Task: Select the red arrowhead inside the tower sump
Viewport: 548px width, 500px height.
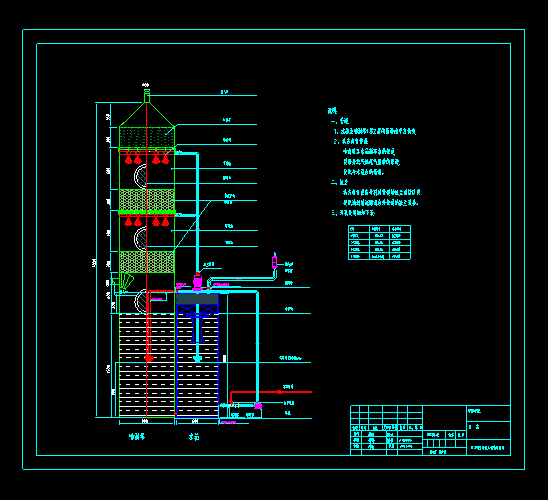Action: coord(149,358)
